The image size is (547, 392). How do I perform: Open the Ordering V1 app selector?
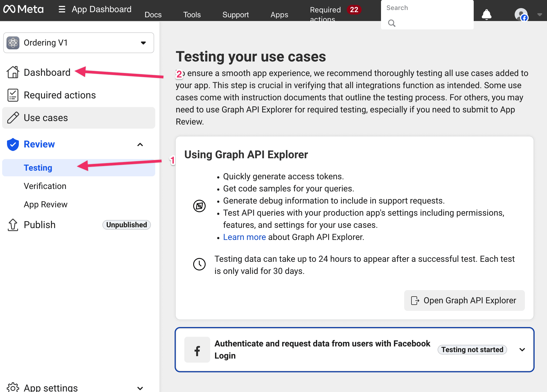tap(79, 43)
